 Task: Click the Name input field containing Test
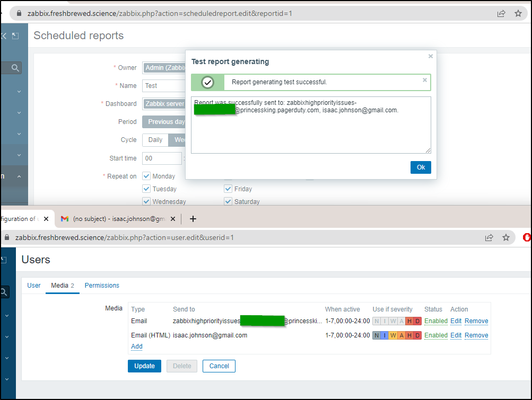point(164,86)
